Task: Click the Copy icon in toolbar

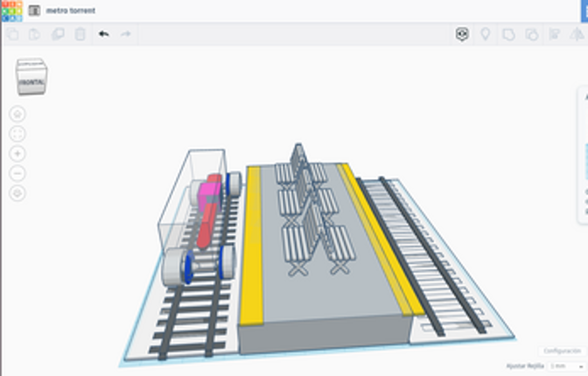Action: coord(12,34)
